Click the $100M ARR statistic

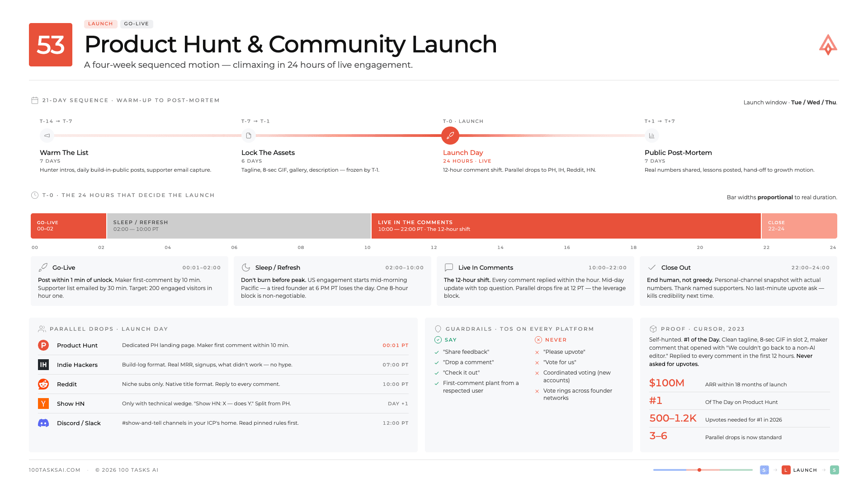667,383
